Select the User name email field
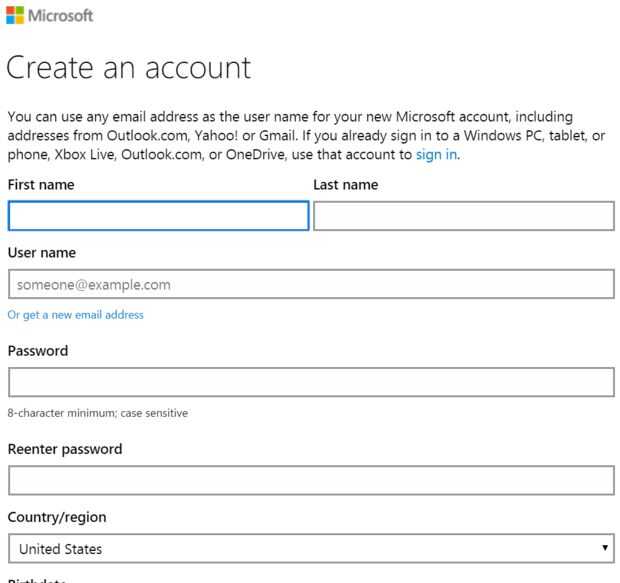 click(310, 284)
